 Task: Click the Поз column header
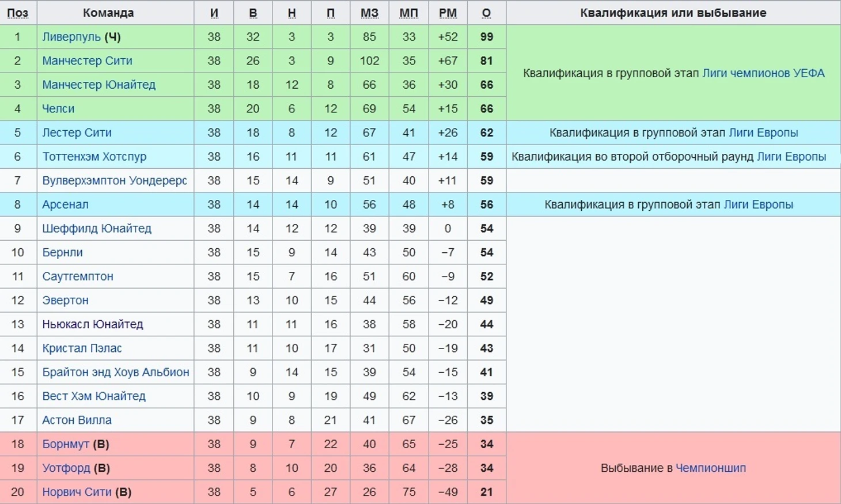tap(18, 13)
